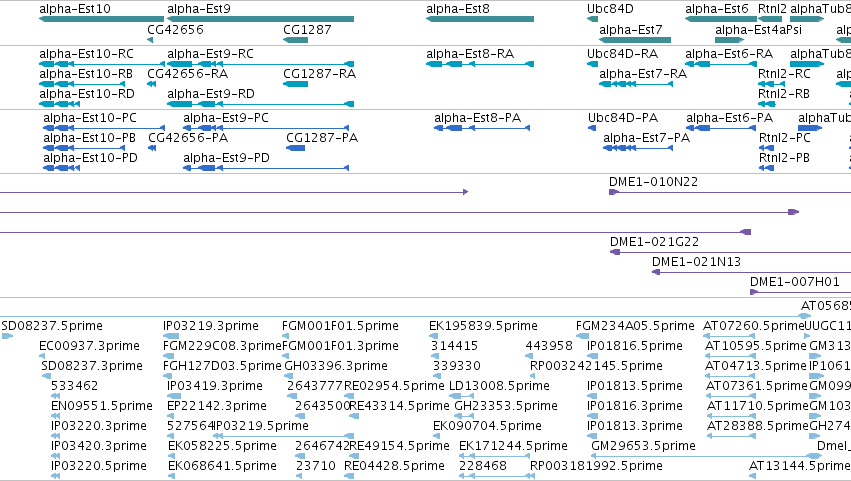Select the 'IP03219.3prime' EST label
This screenshot has height=481, width=851.
[x=211, y=326]
